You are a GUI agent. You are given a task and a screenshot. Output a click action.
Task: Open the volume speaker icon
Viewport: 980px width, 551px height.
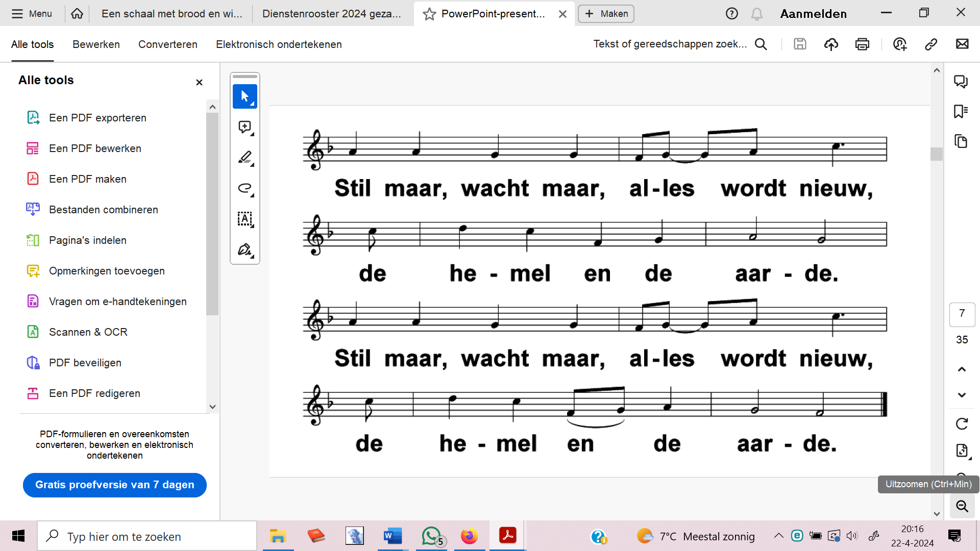[x=852, y=536]
